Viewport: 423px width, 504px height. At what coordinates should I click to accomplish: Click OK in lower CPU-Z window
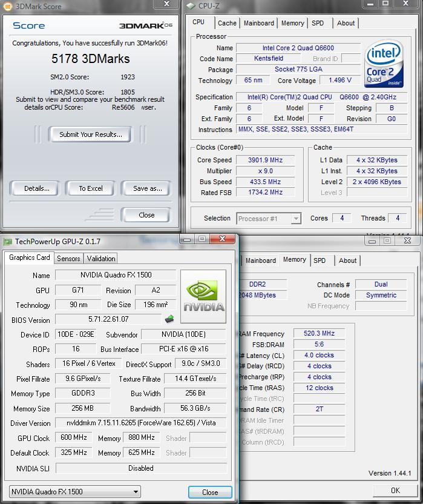coord(395,491)
